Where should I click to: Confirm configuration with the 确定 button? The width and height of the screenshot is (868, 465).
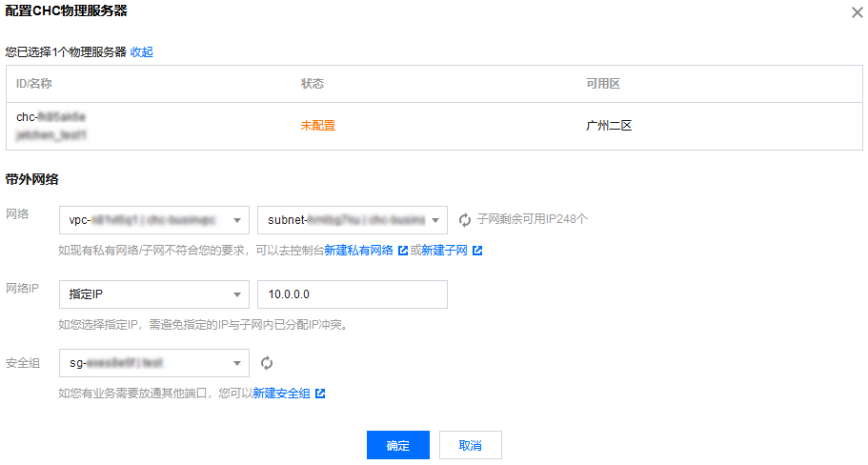pyautogui.click(x=397, y=445)
